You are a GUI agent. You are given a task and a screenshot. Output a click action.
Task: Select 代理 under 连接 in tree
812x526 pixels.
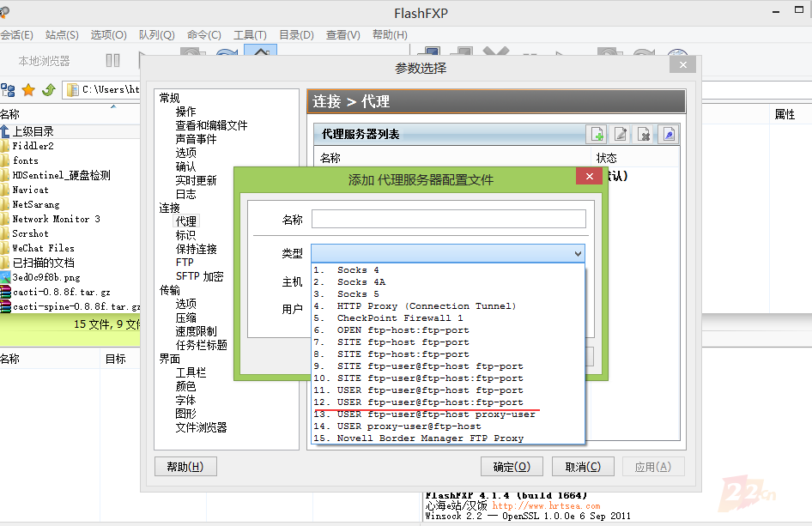click(x=186, y=221)
